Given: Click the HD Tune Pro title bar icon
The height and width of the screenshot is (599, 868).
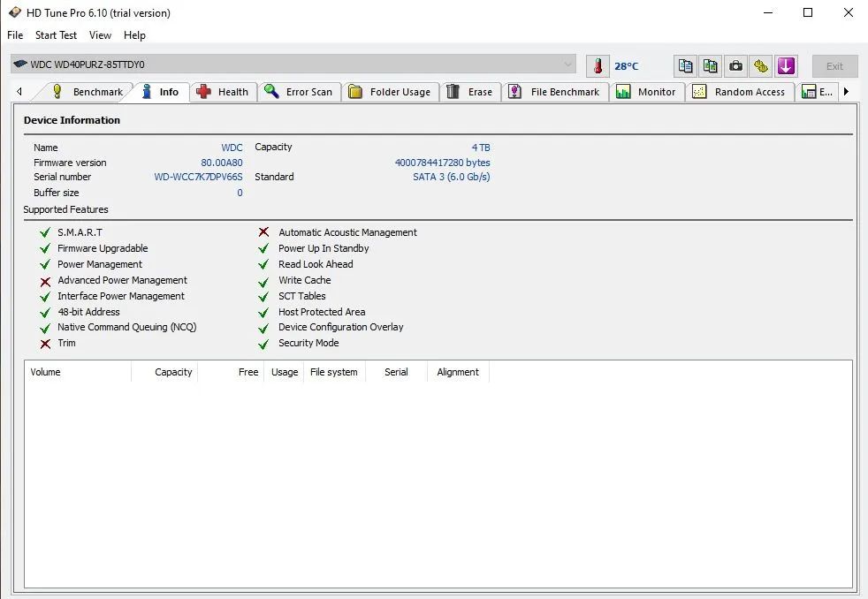Looking at the screenshot, I should click(x=14, y=12).
